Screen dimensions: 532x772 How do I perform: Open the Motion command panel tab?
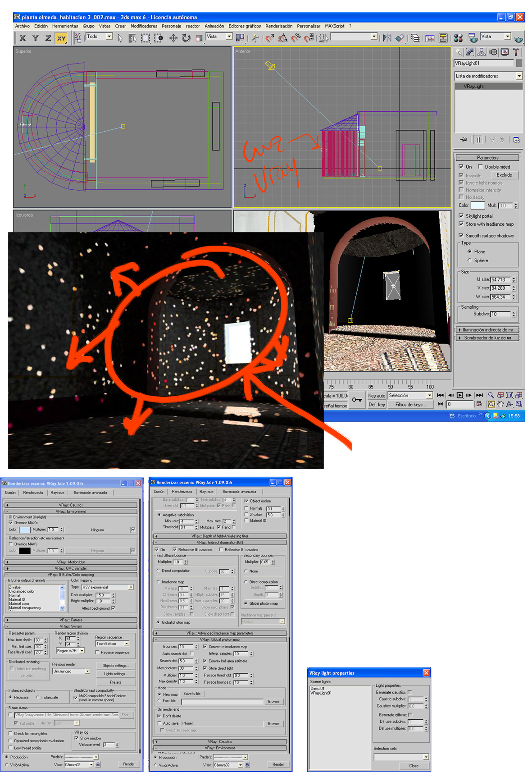pos(493,52)
